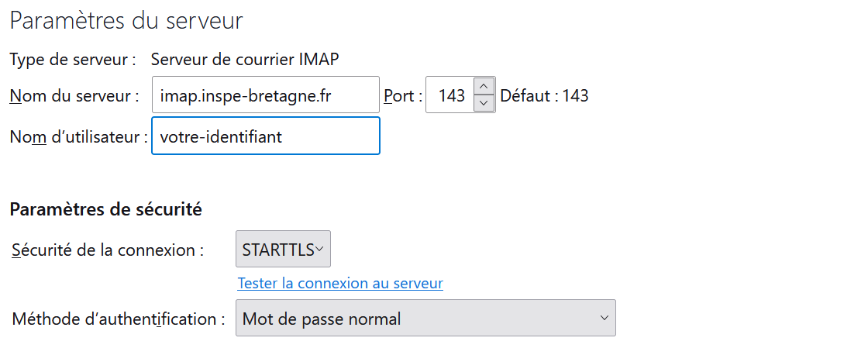Click the Paramètres du serveur heading

[126, 20]
